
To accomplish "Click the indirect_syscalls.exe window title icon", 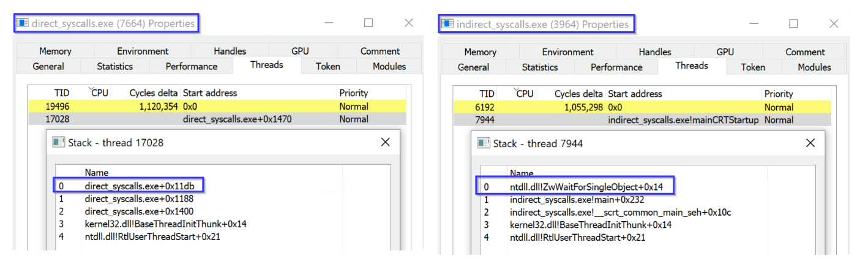I will pos(447,25).
